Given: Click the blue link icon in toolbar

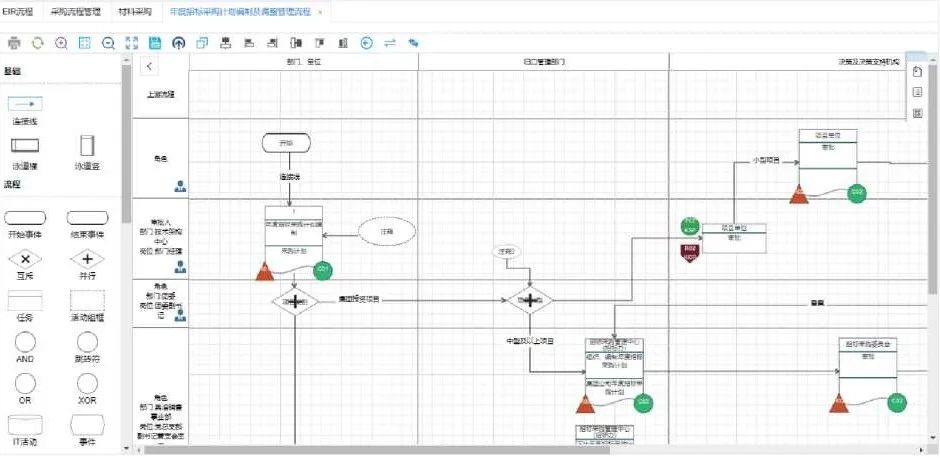Looking at the screenshot, I should click(414, 43).
